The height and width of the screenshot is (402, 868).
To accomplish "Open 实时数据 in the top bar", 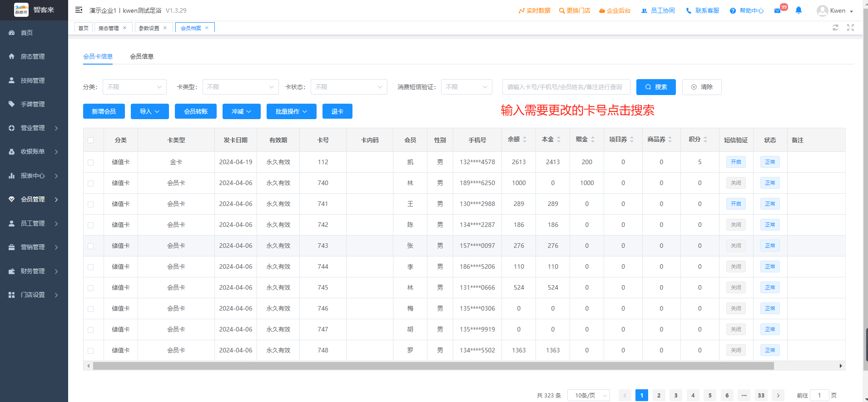I will (x=535, y=10).
